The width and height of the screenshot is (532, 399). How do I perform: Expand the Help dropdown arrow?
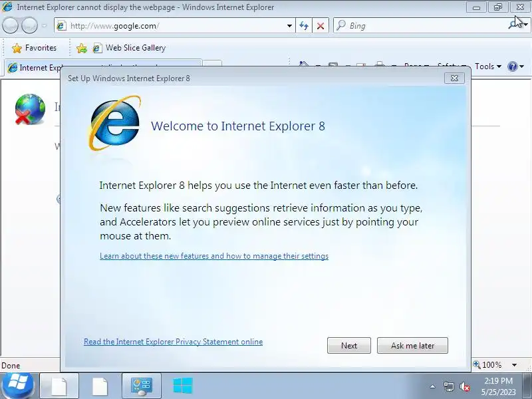pyautogui.click(x=522, y=66)
